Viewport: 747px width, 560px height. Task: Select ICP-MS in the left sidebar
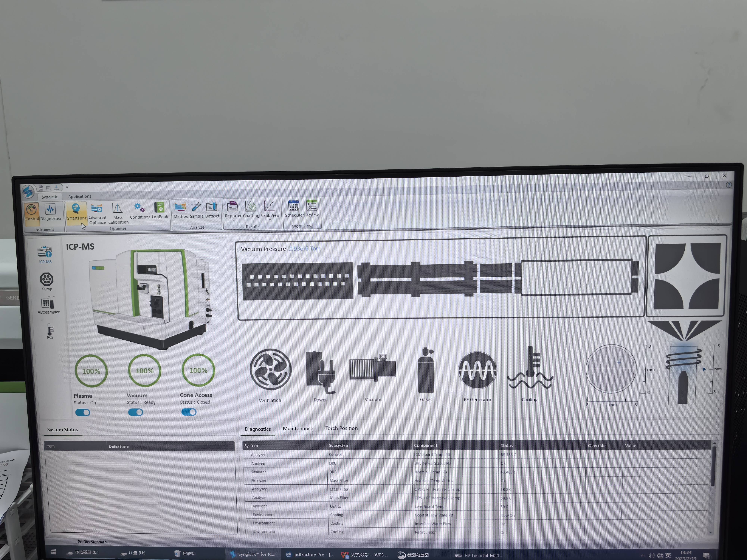45,255
